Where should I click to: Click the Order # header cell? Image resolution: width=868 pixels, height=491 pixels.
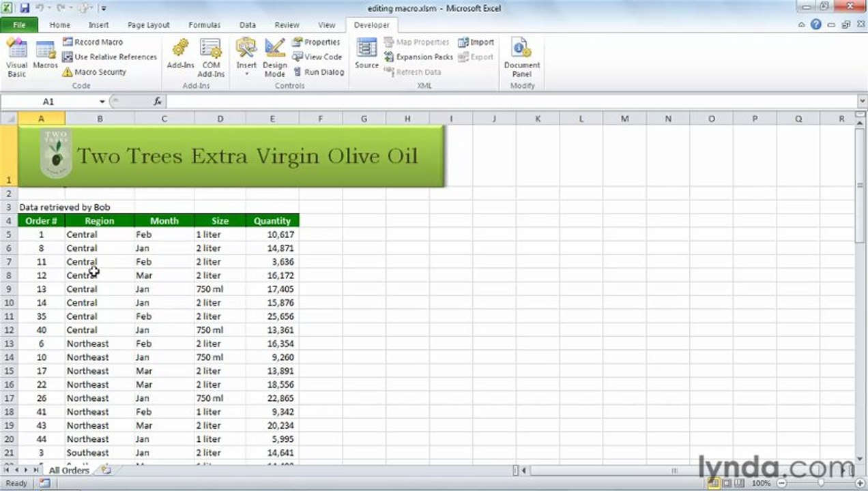pos(41,221)
